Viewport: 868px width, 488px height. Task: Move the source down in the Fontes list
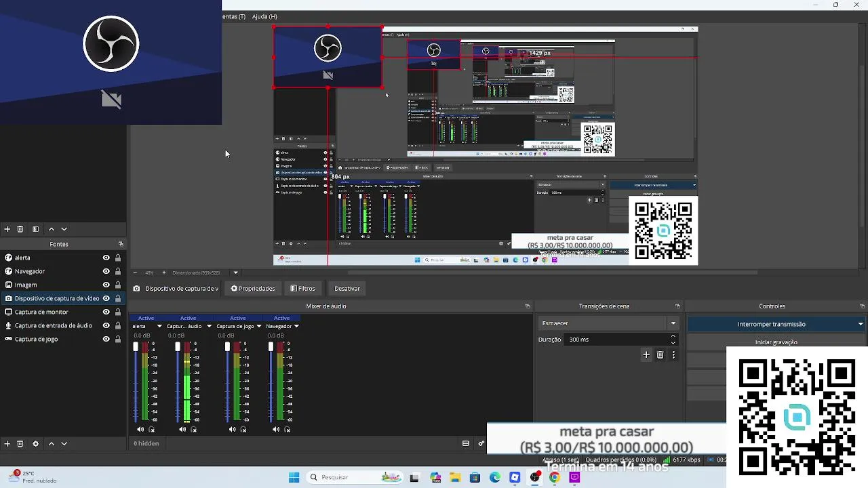[64, 443]
